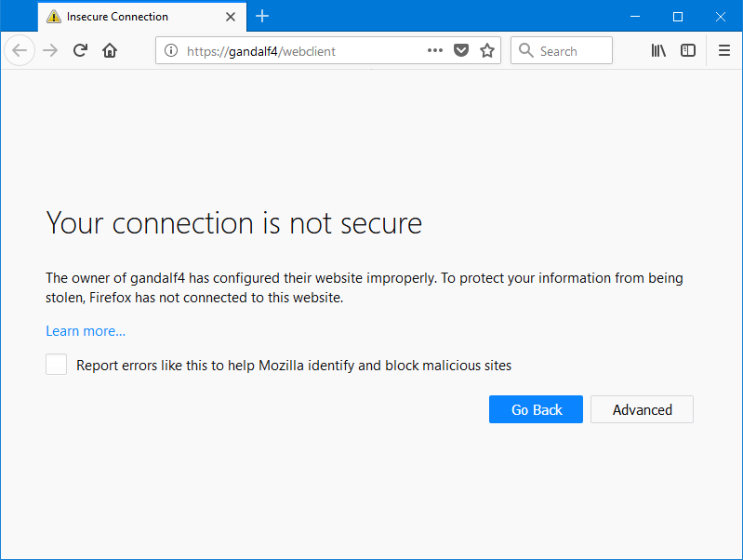Image resolution: width=743 pixels, height=560 pixels.
Task: Open the Firefox hamburger menu
Action: [724, 50]
